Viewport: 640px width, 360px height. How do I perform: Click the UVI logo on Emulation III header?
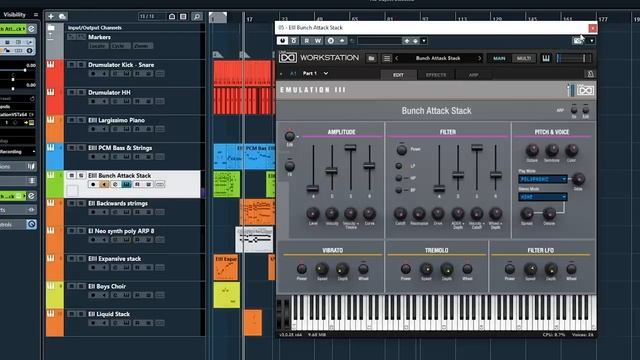pyautogui.click(x=585, y=90)
